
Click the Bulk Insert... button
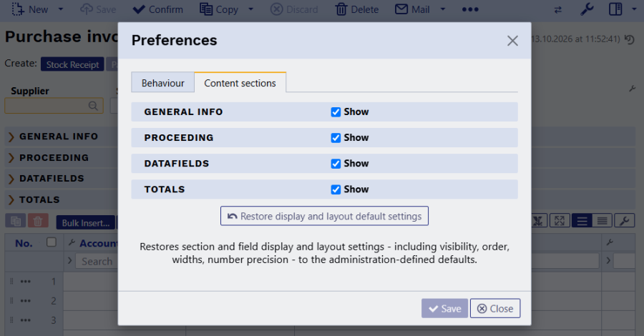86,223
